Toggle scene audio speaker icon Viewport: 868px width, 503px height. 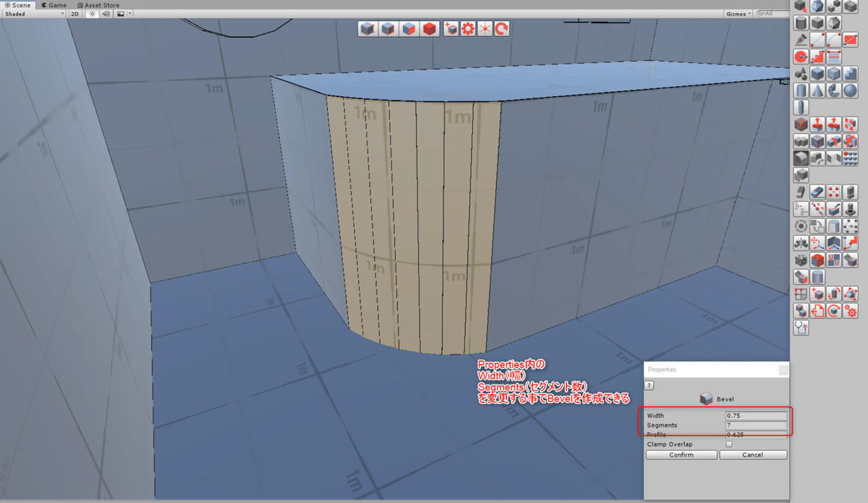click(x=106, y=14)
